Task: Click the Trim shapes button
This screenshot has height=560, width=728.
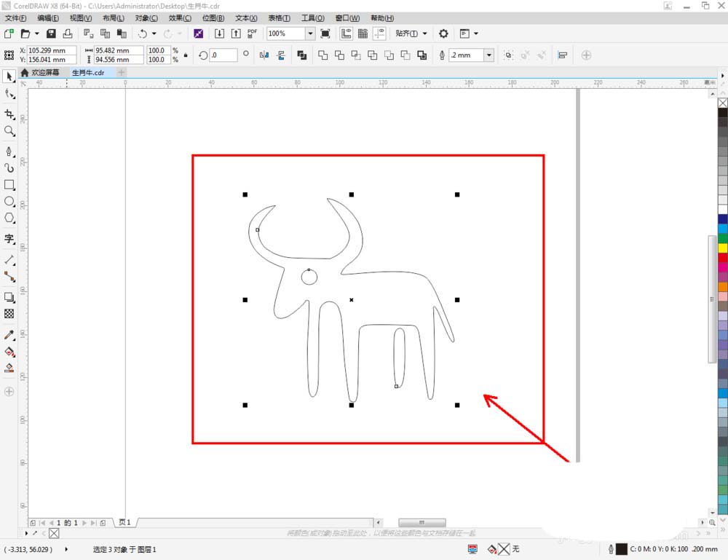Action: click(339, 55)
